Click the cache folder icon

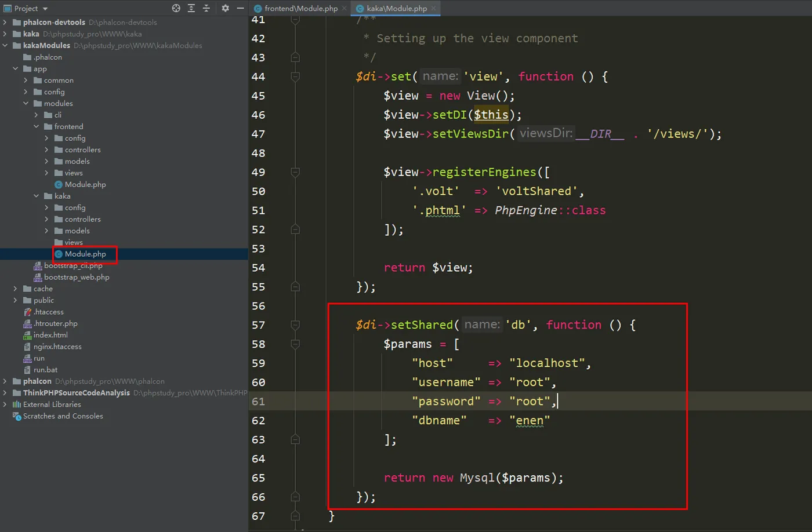27,289
